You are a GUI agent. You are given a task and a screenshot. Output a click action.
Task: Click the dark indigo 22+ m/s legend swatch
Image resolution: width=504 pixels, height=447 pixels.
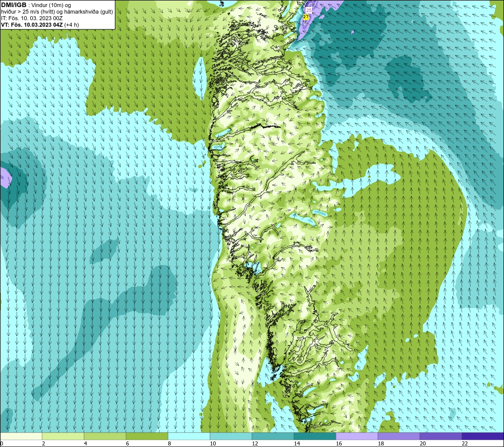pyautogui.click(x=482, y=436)
